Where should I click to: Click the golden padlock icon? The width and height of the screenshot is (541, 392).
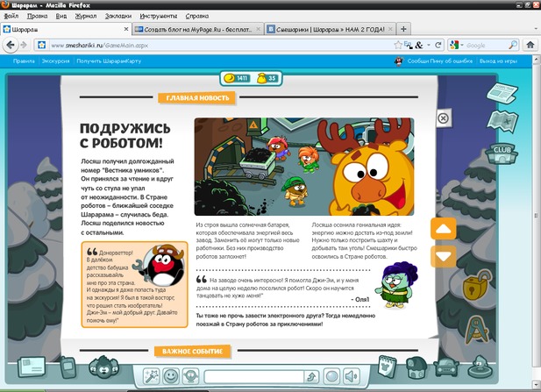pos(477,285)
